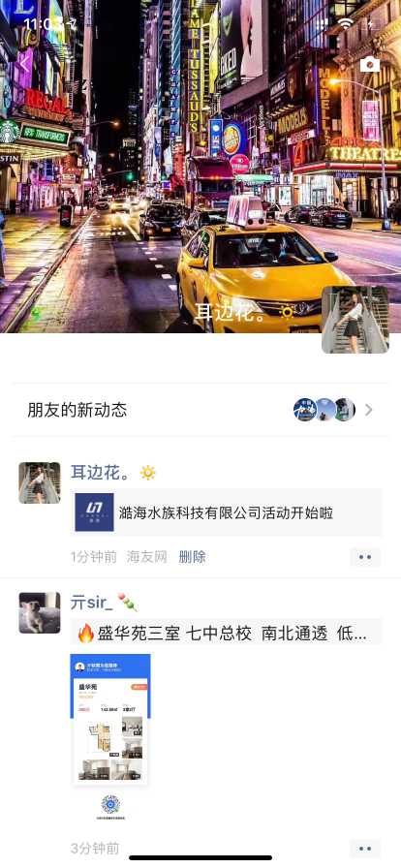Viewport: 401px width, 868px height.
Task: Tap the blue logo thumbnail of the shared link
Action: (x=94, y=512)
